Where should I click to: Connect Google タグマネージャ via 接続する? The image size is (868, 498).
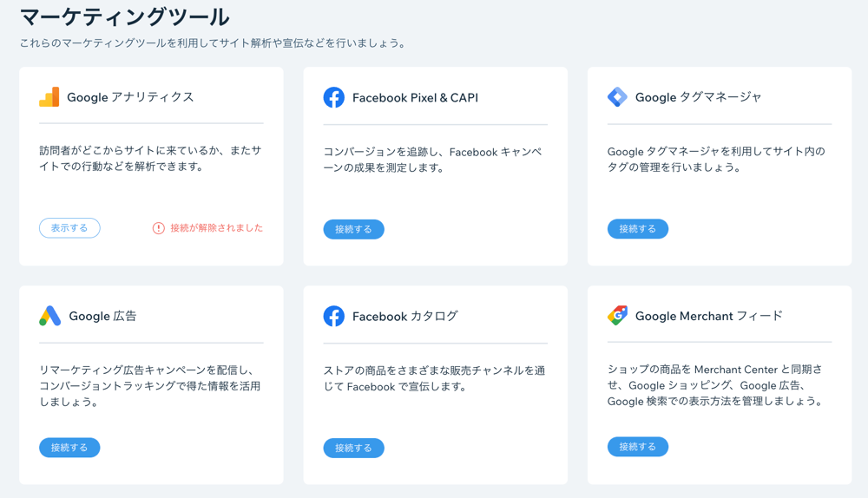(638, 228)
